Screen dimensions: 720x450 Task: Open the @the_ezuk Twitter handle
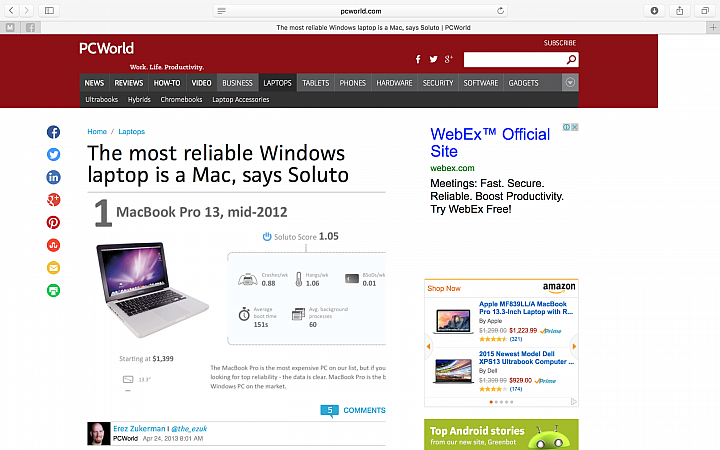189,428
